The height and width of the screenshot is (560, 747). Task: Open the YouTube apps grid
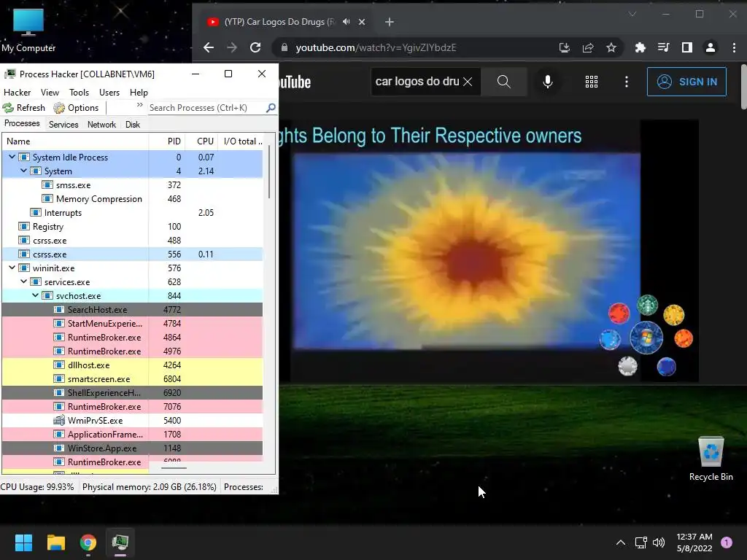[591, 82]
